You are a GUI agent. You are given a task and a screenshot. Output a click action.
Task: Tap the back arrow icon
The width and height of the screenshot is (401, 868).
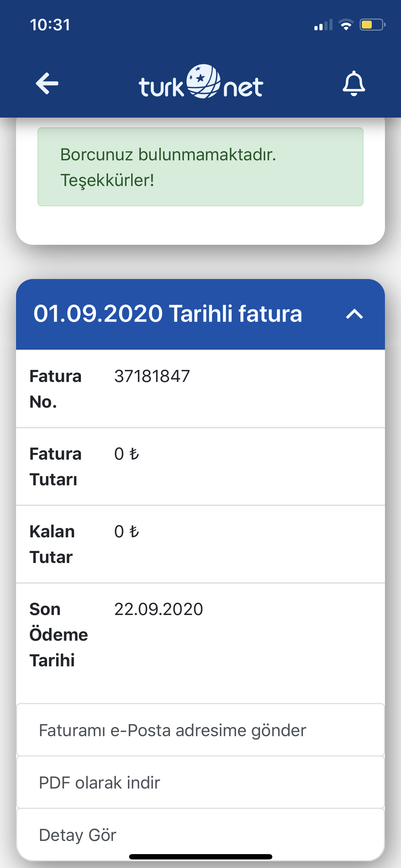coord(47,83)
